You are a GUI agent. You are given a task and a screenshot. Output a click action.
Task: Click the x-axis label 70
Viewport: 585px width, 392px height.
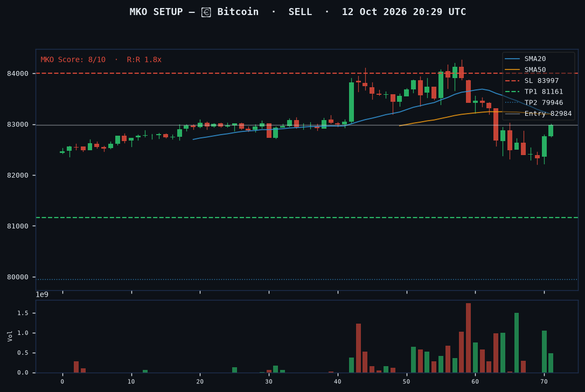click(544, 382)
